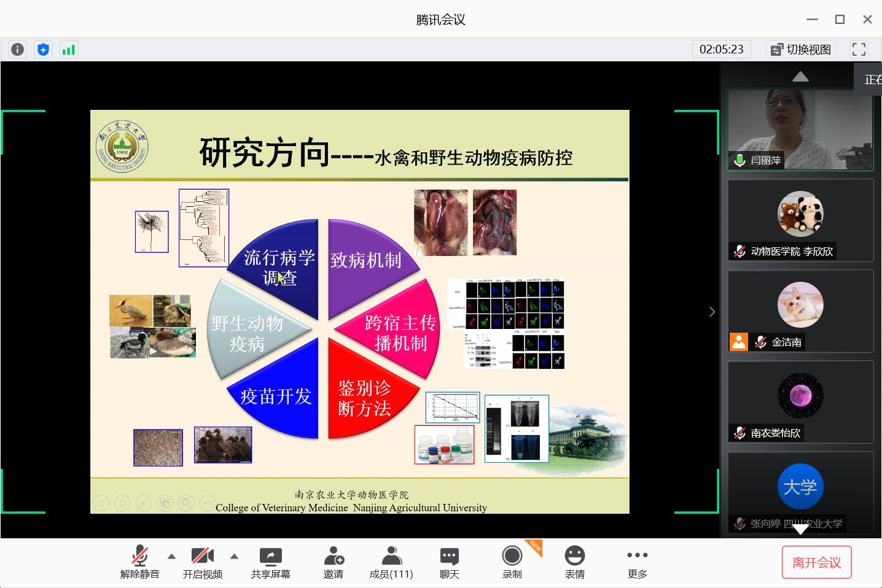
Task: Open the 邀请 invite icon
Action: pyautogui.click(x=334, y=562)
